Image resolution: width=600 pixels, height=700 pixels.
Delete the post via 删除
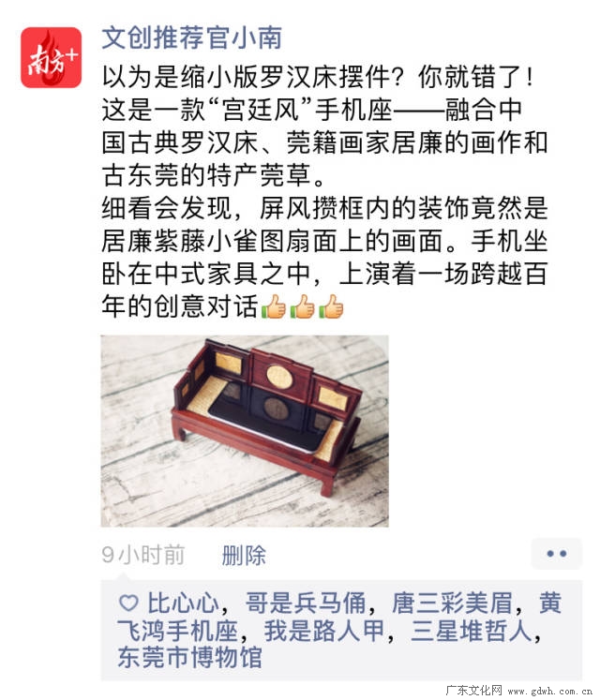coord(244,556)
